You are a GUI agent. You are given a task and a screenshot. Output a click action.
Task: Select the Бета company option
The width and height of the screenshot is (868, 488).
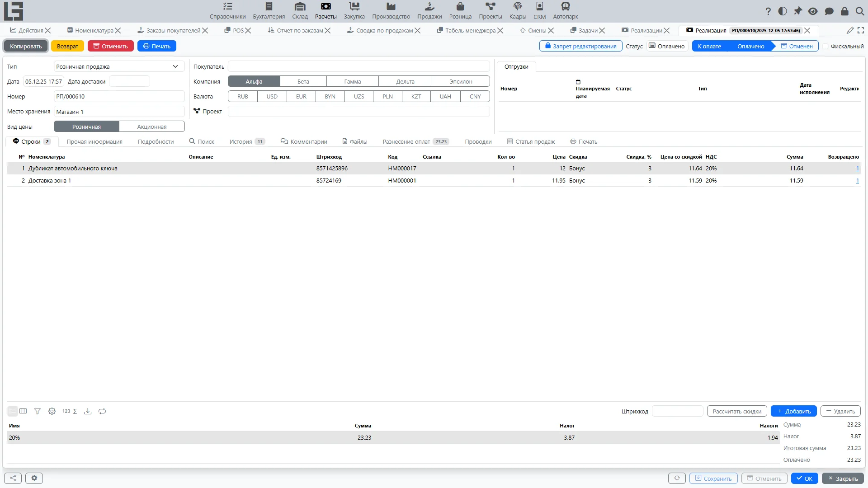point(303,82)
